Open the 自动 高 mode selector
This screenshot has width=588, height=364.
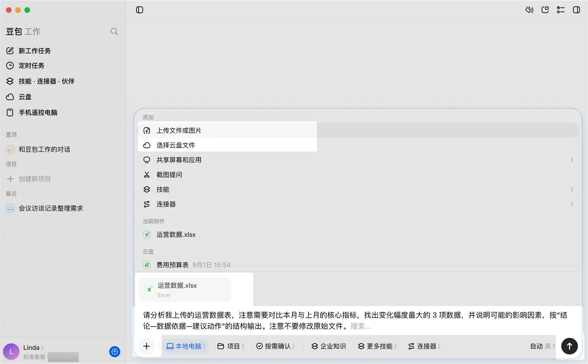tap(543, 346)
